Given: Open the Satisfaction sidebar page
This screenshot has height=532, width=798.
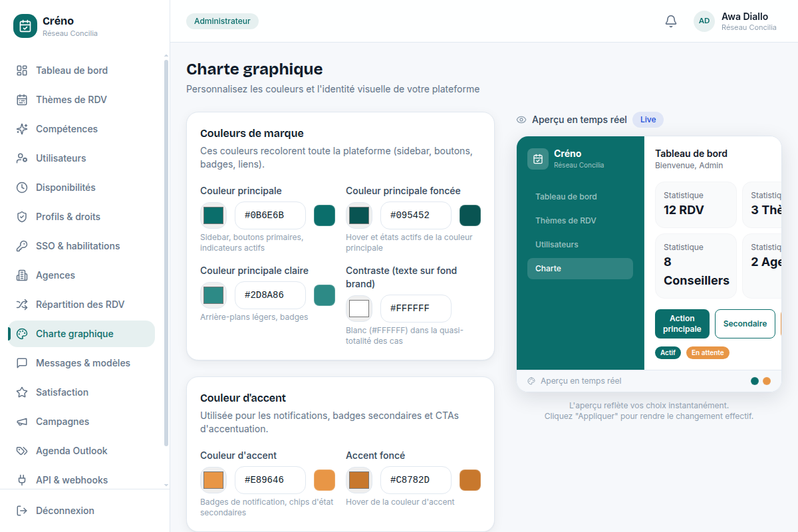Looking at the screenshot, I should click(x=81, y=392).
